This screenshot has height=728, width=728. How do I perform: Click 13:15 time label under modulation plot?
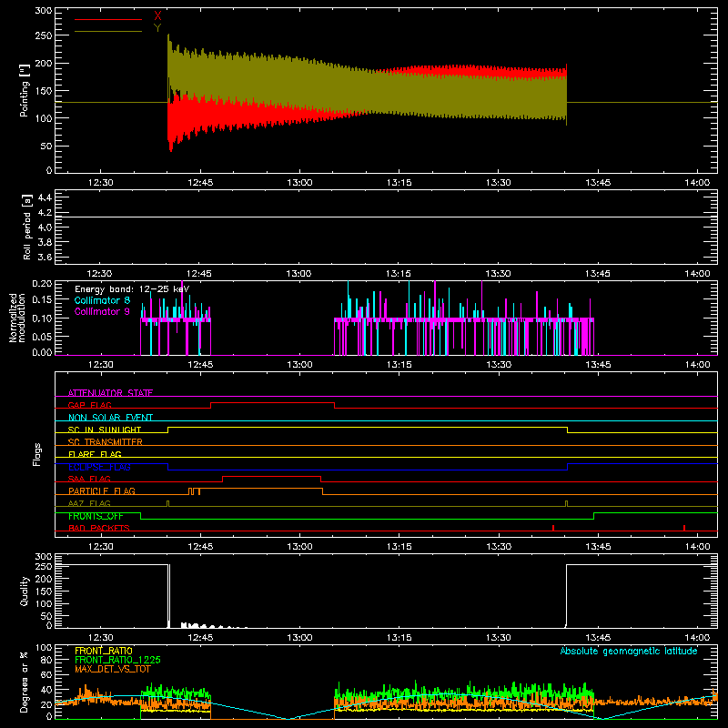point(399,365)
